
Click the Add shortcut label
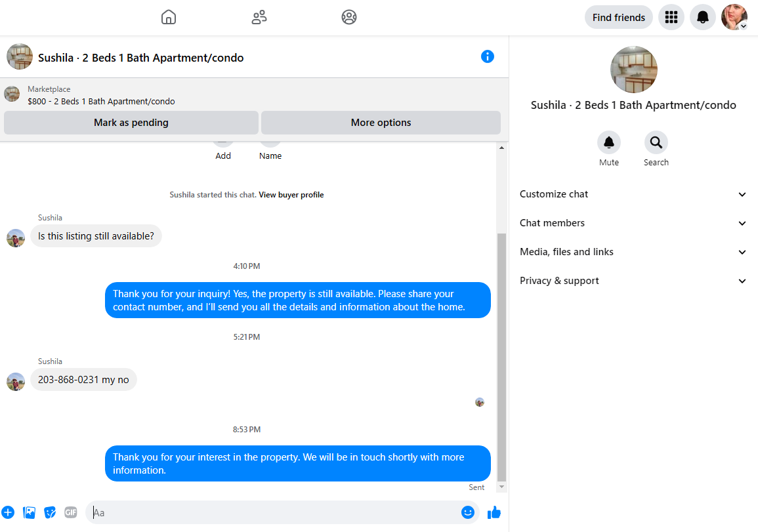223,155
